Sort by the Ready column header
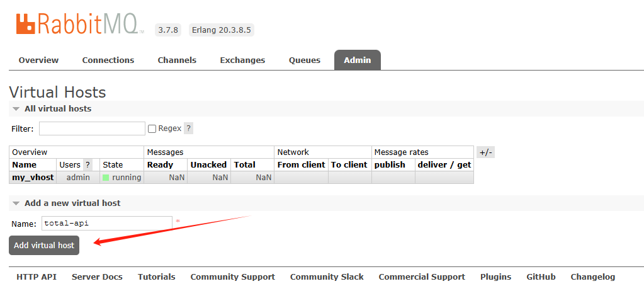This screenshot has height=291, width=644. 160,165
